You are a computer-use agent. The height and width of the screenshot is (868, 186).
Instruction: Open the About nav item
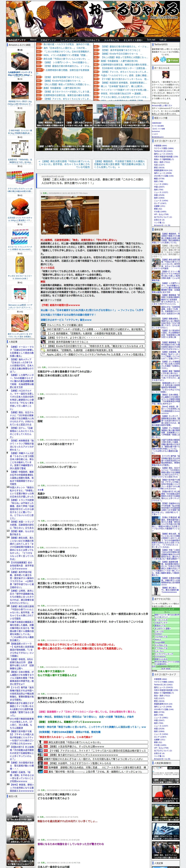33,40
